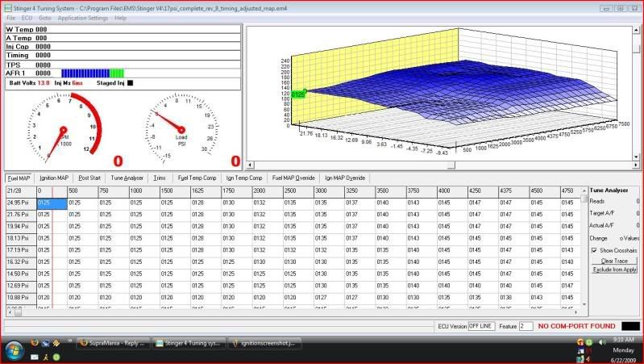Click the 3000 RPM column header
The width and height of the screenshot is (644, 364).
pyautogui.click(x=329, y=191)
